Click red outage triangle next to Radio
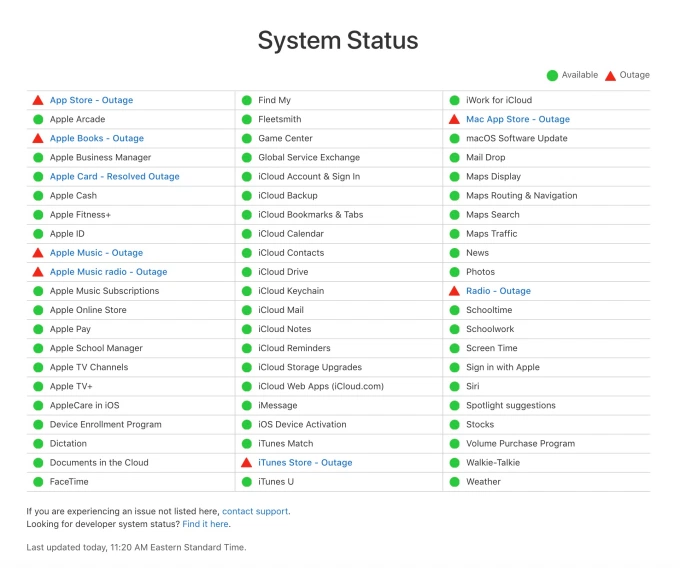Screen dimensions: 680x568 [455, 291]
